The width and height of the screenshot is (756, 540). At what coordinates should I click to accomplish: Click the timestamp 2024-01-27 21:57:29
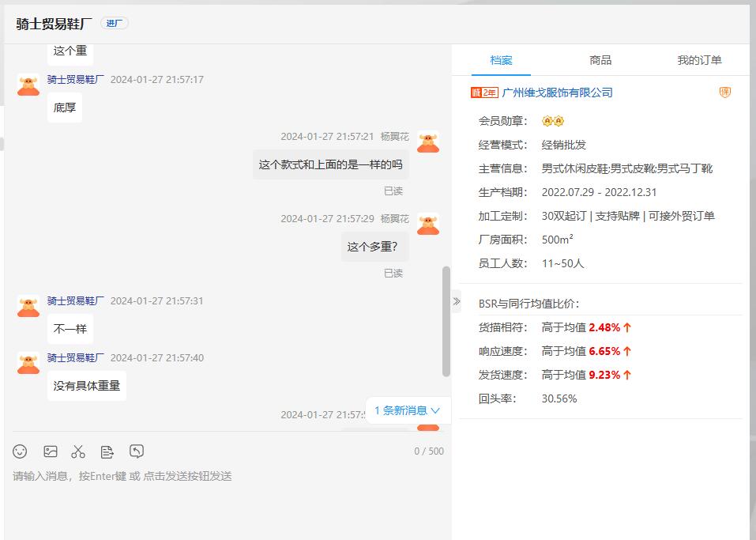(327, 219)
